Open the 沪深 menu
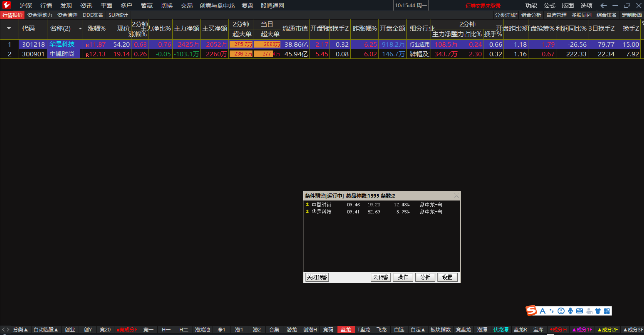 26,6
